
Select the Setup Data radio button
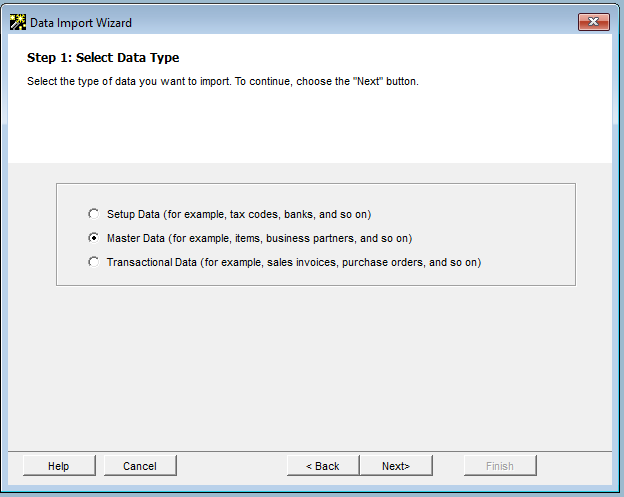click(x=94, y=214)
